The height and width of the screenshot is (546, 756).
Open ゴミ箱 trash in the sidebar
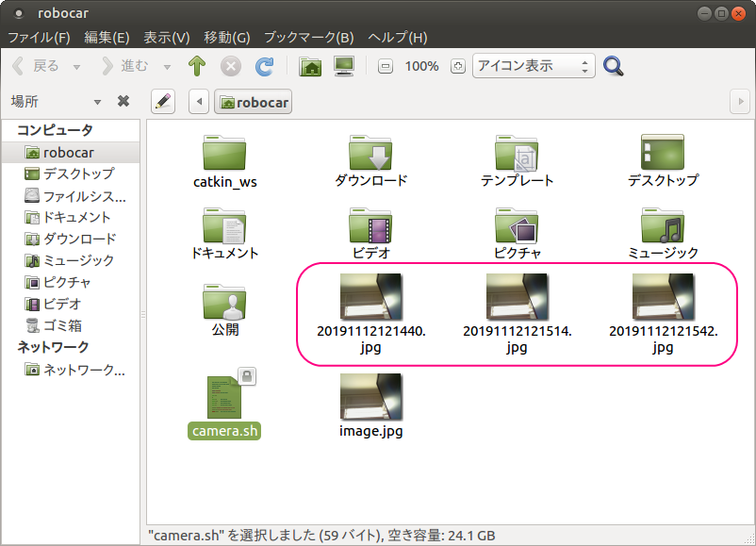[x=71, y=325]
